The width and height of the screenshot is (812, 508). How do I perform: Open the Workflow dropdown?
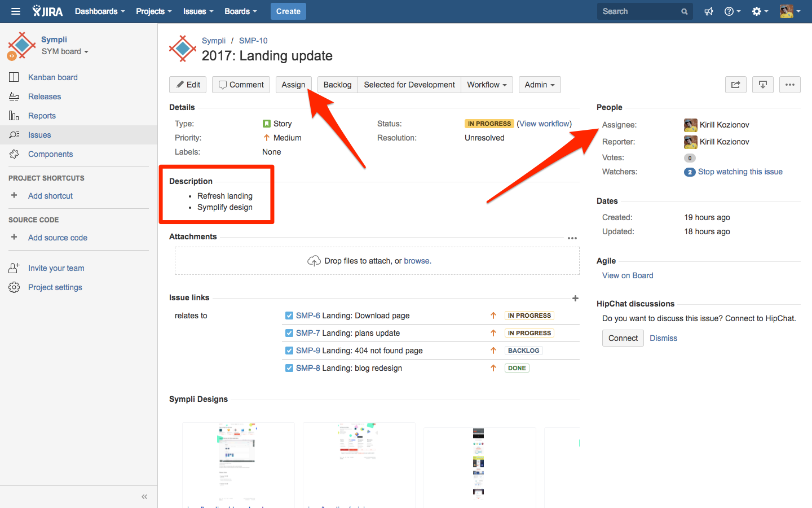(487, 85)
